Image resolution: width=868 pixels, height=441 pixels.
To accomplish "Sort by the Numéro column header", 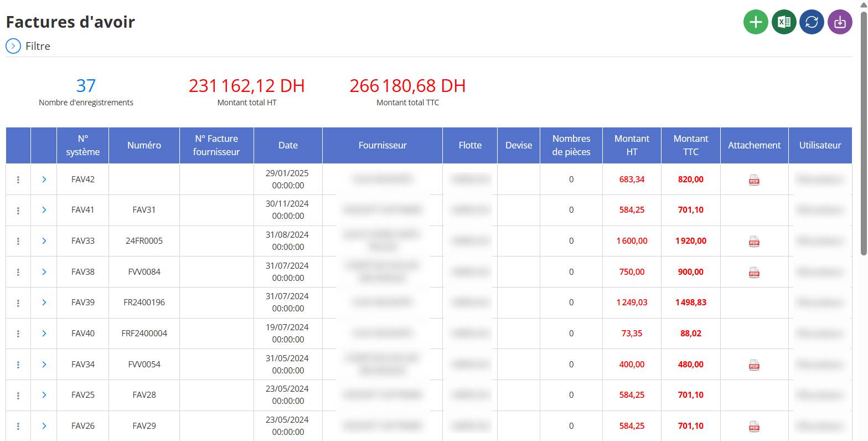I will coord(144,145).
